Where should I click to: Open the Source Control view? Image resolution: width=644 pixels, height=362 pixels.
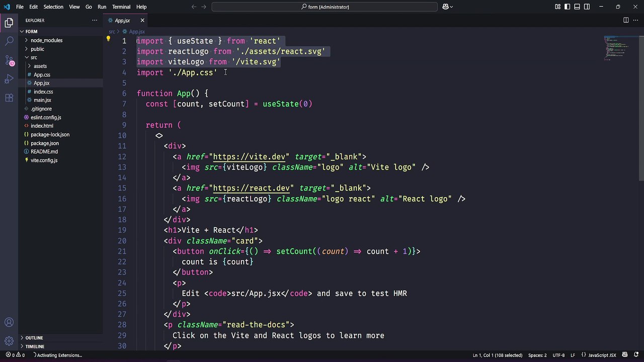[9, 60]
